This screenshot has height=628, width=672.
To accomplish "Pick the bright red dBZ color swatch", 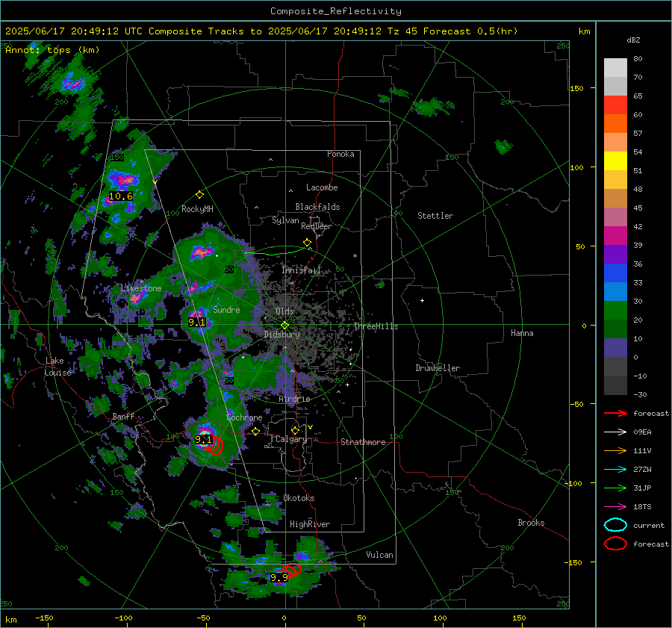I will (615, 105).
